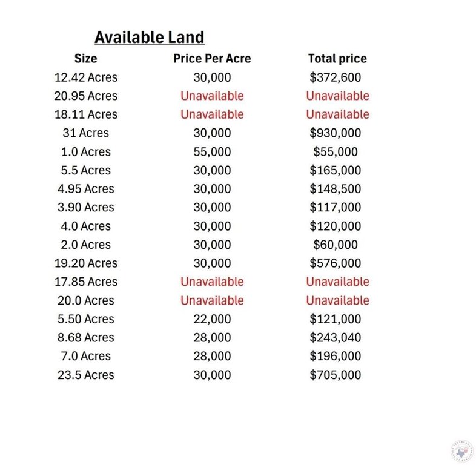Click the $243,040 total price

(335, 338)
